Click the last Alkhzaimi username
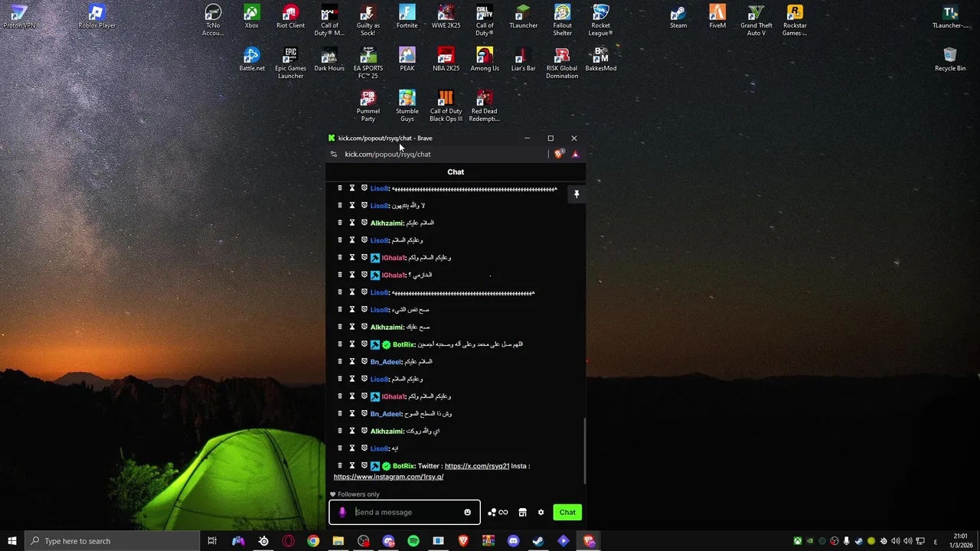980x551 pixels. (387, 431)
